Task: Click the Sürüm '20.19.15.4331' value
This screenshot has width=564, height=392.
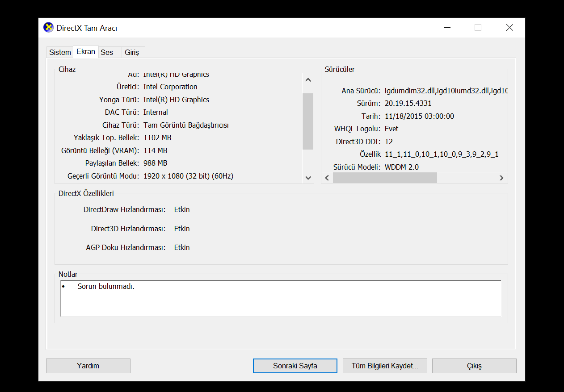Action: [408, 103]
